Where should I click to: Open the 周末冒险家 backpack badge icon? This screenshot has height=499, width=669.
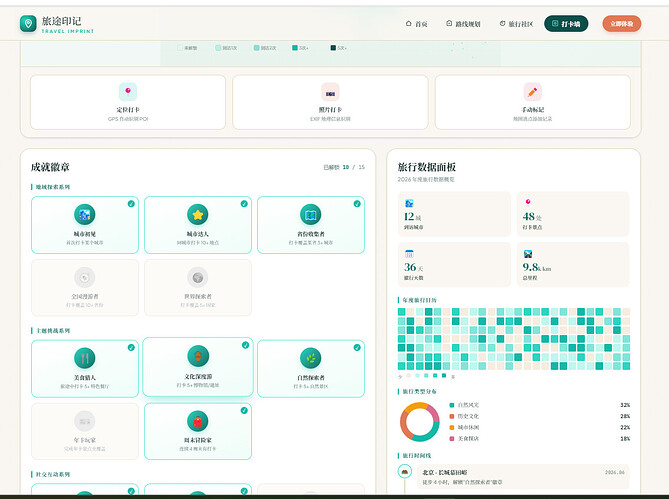198,421
